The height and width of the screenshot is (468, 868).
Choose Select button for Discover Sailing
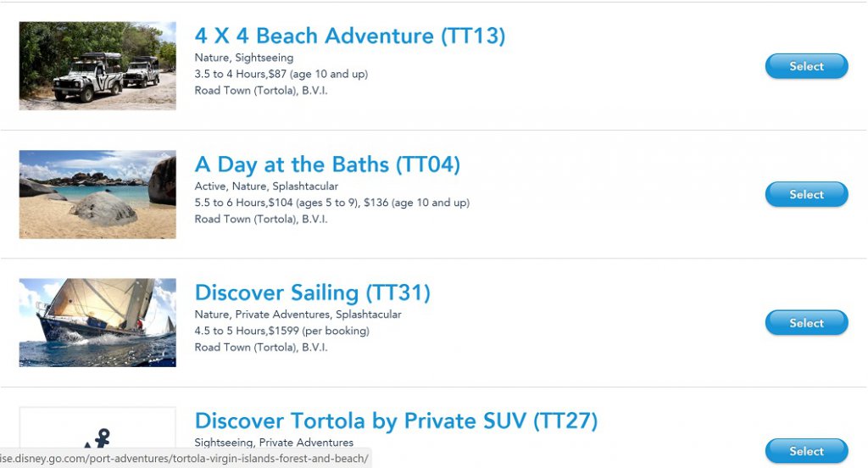click(806, 323)
